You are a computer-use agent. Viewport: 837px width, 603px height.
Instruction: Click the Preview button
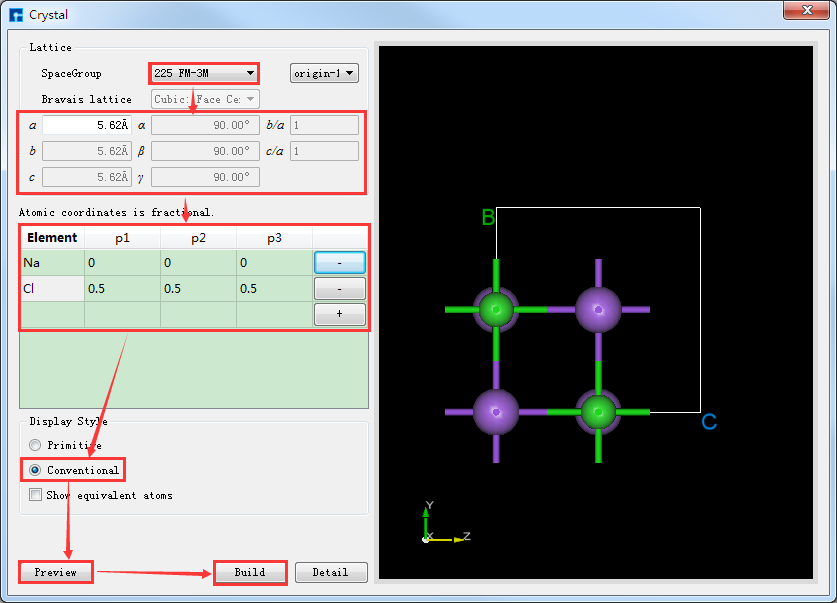(56, 572)
